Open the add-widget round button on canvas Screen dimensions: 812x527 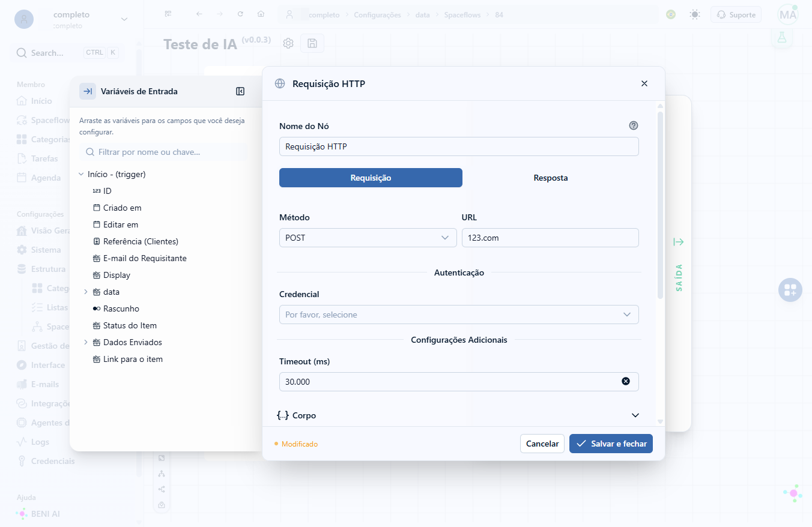click(790, 290)
